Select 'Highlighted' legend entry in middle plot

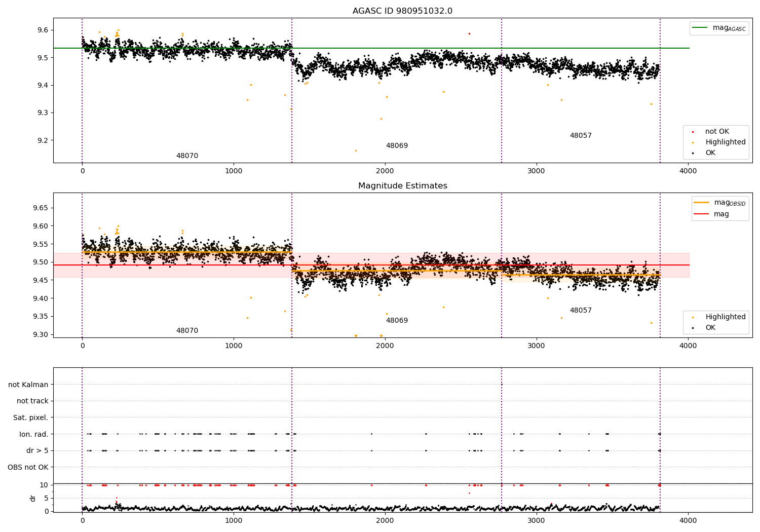pyautogui.click(x=719, y=317)
